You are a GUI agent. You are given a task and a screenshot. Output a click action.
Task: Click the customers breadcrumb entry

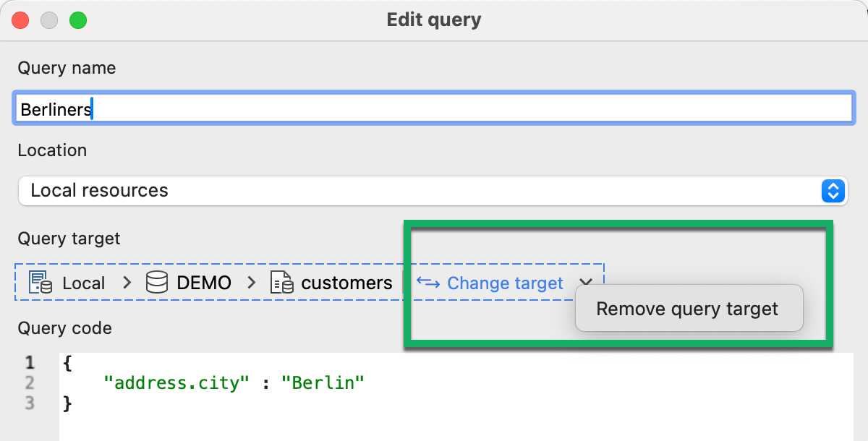346,283
